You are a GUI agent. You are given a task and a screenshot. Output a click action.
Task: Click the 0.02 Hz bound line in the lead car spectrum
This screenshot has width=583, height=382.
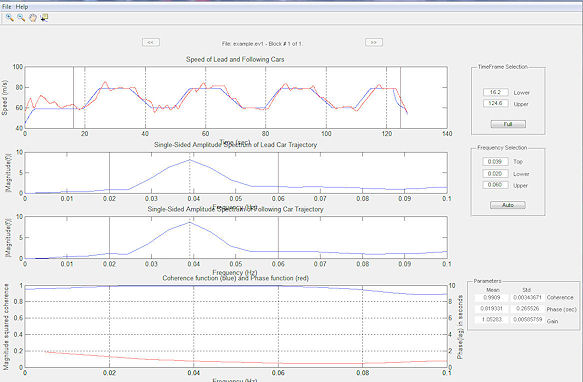coord(109,173)
